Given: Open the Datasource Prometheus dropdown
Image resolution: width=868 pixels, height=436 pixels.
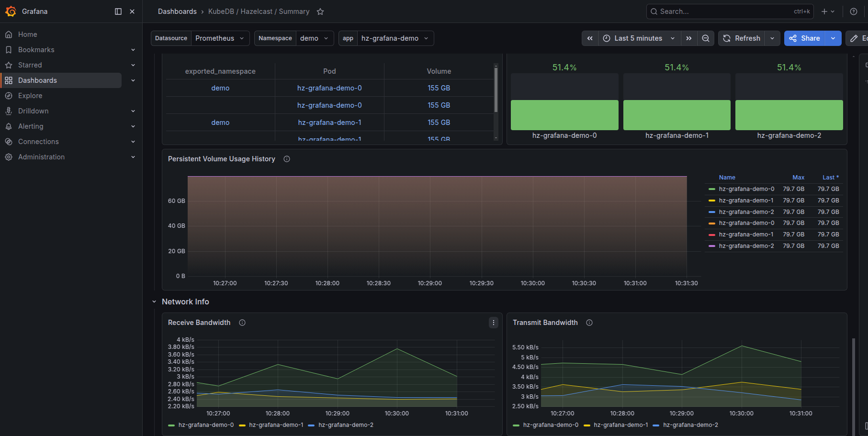Looking at the screenshot, I should (x=220, y=38).
